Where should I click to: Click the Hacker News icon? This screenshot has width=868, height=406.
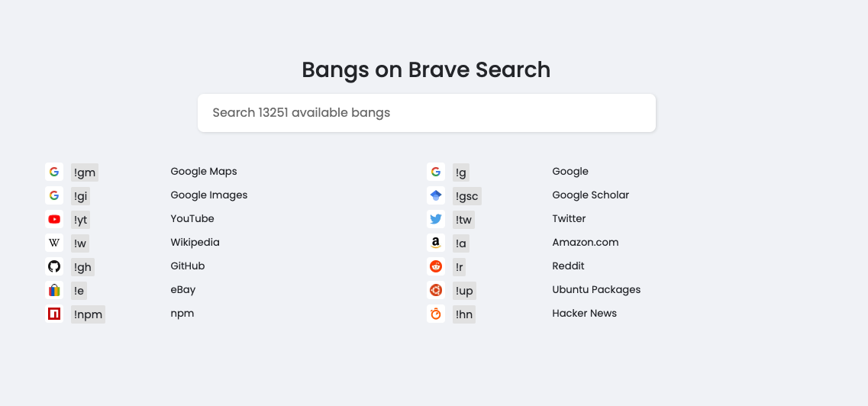(x=436, y=314)
